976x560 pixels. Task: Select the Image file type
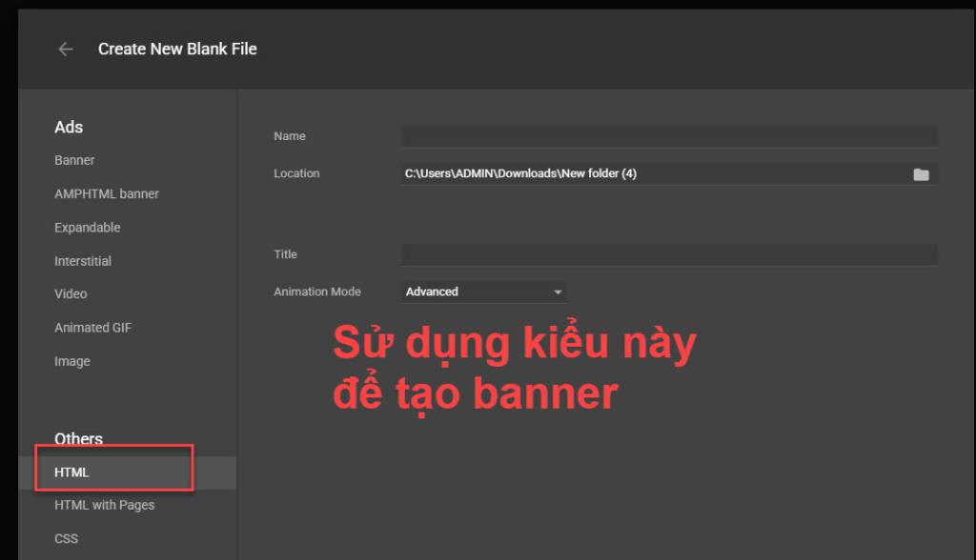click(x=72, y=361)
